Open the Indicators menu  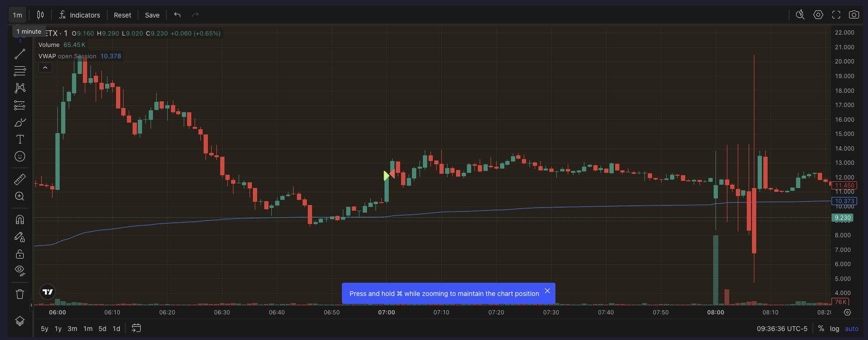click(80, 15)
